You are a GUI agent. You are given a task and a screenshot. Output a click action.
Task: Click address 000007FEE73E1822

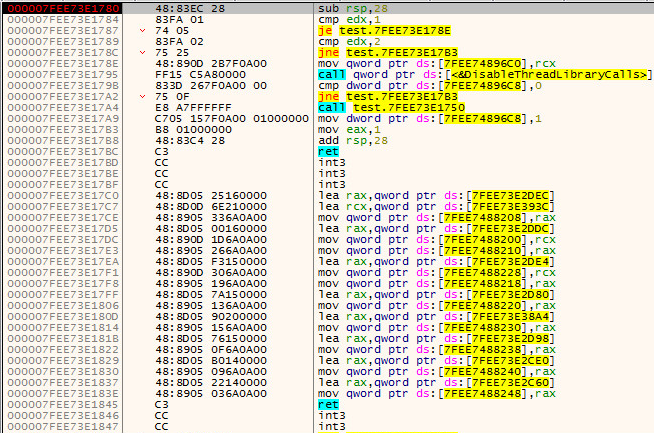point(63,350)
